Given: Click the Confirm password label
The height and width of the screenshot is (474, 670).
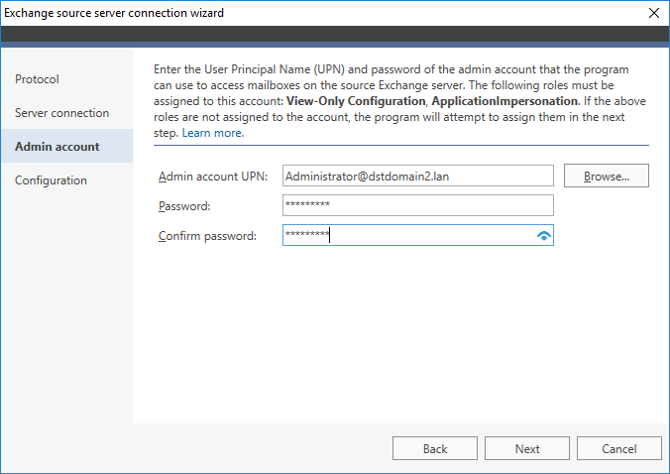Looking at the screenshot, I should click(x=207, y=236).
